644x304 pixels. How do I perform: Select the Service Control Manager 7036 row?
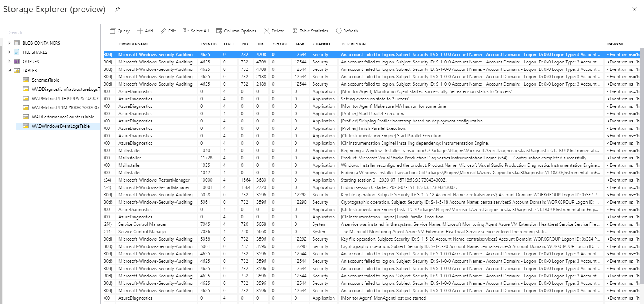[x=372, y=231]
